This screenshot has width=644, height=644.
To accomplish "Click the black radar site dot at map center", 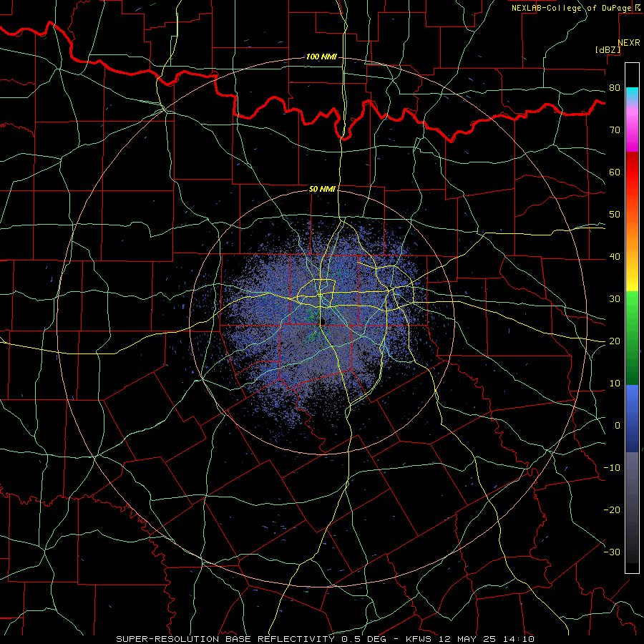I will click(x=323, y=321).
